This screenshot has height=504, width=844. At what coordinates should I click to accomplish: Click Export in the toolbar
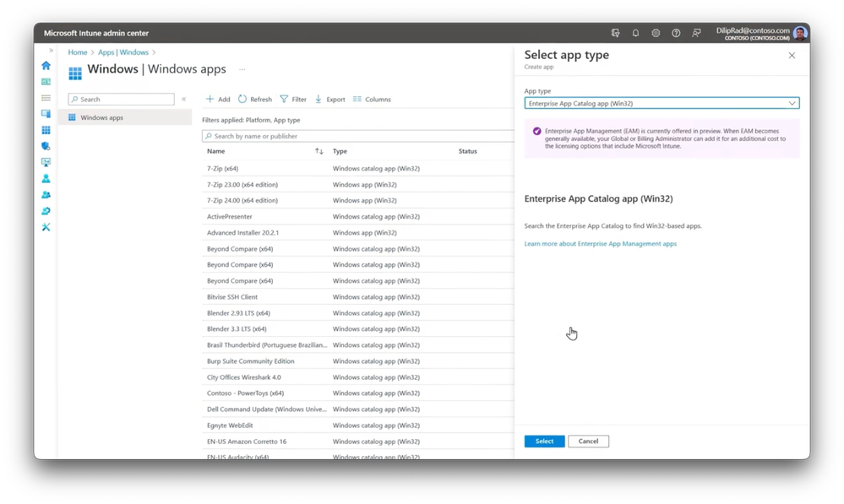(330, 99)
